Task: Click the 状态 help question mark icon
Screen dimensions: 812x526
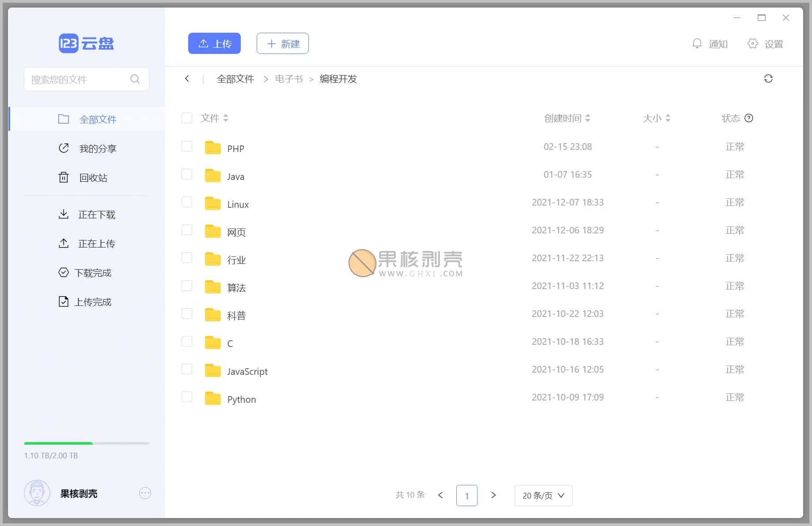Action: [749, 118]
